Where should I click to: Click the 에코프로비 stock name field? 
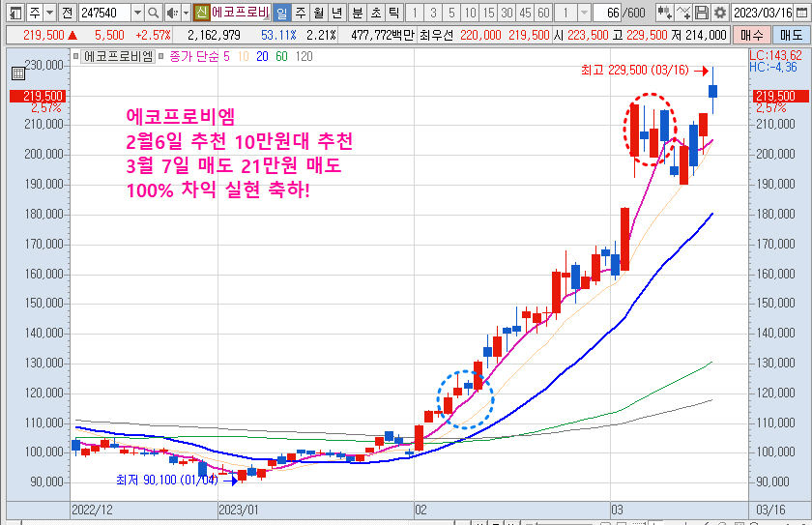click(241, 13)
